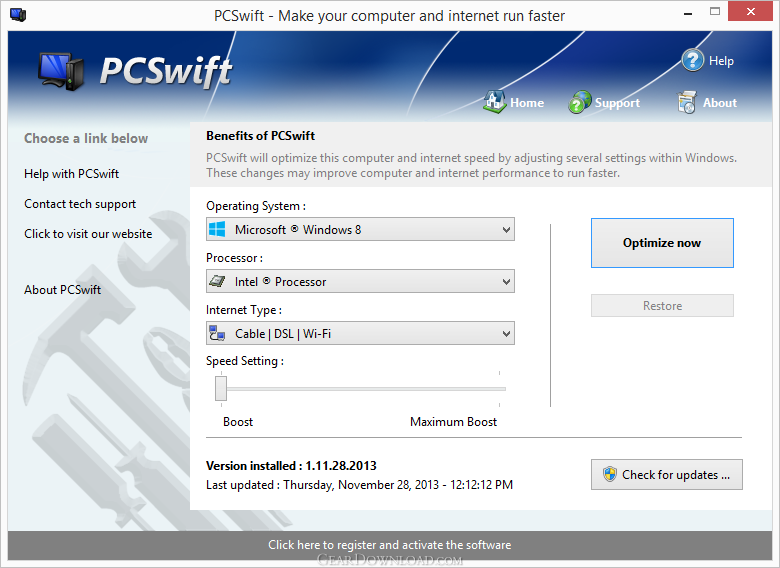Click title bar application icon
The height and width of the screenshot is (568, 780).
18,14
